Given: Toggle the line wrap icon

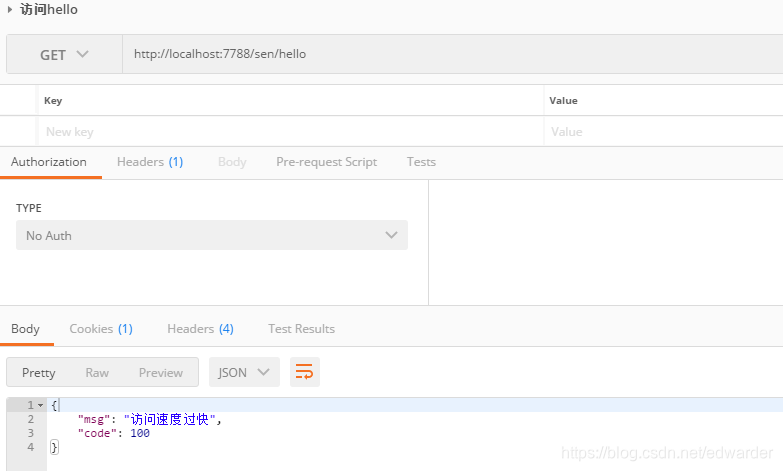Looking at the screenshot, I should pyautogui.click(x=305, y=372).
